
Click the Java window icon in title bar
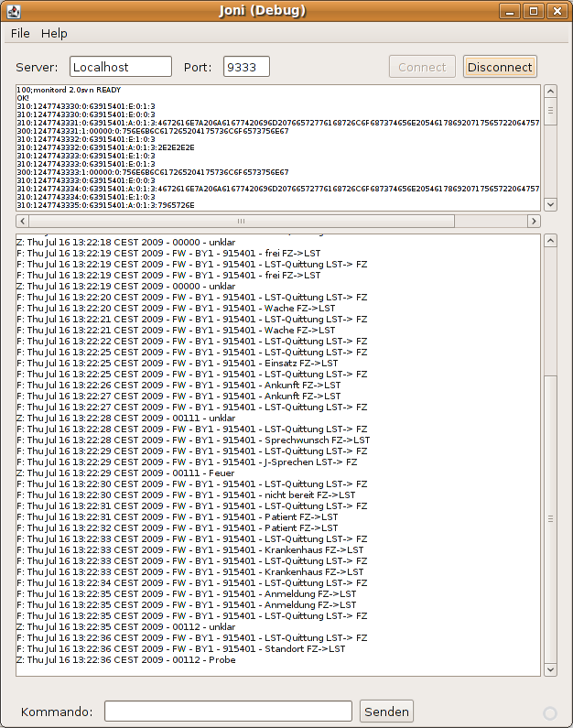(x=12, y=11)
